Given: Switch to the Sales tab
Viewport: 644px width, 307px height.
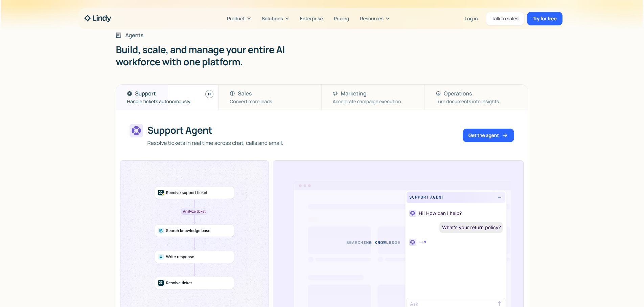Looking at the screenshot, I should (x=270, y=97).
